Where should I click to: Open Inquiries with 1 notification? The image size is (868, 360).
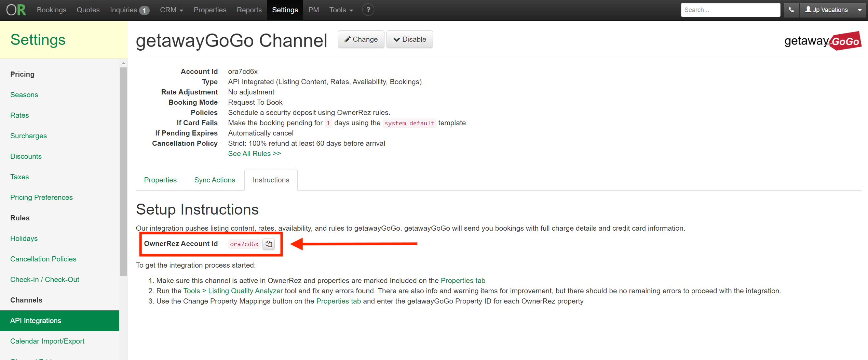pyautogui.click(x=130, y=10)
